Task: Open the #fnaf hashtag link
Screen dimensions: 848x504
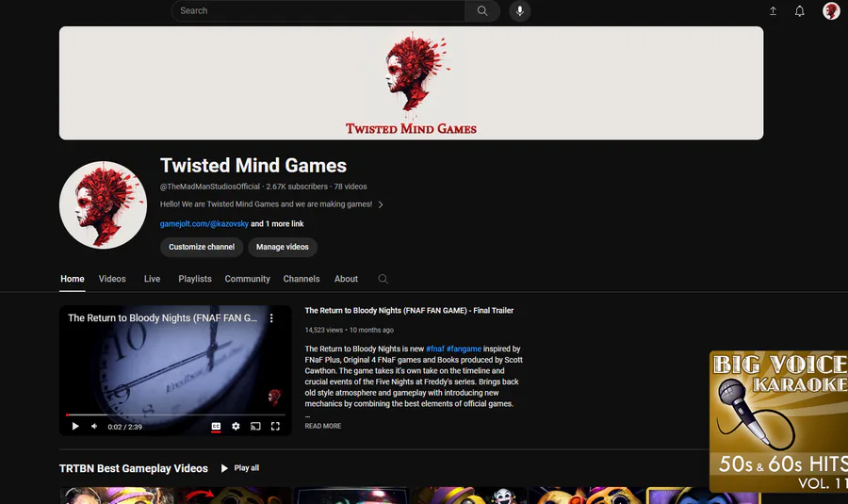Action: (434, 349)
